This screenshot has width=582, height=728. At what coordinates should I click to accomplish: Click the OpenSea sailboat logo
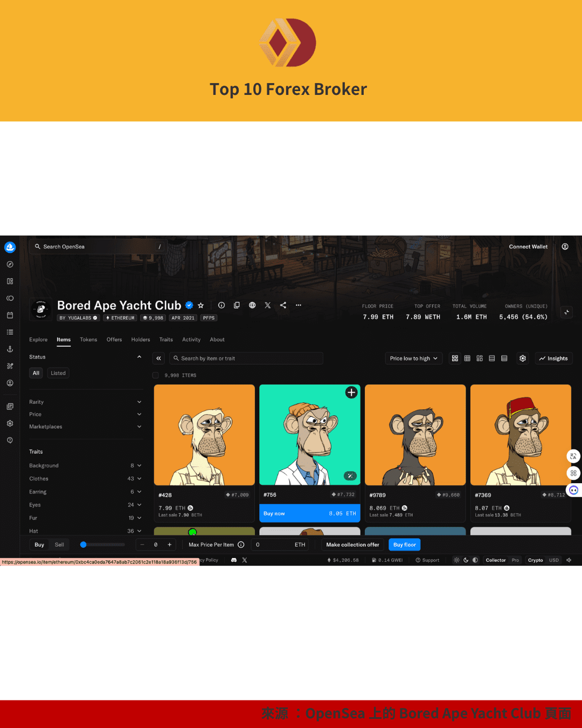click(10, 248)
